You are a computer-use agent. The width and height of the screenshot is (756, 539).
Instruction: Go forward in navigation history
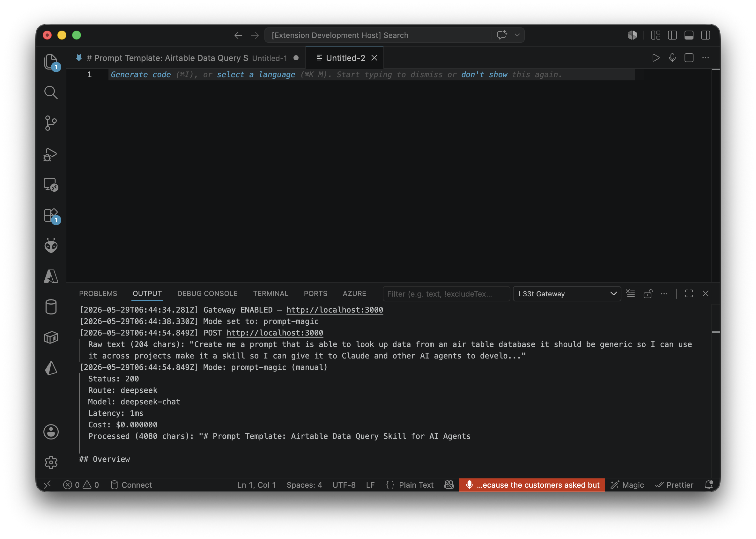click(255, 35)
